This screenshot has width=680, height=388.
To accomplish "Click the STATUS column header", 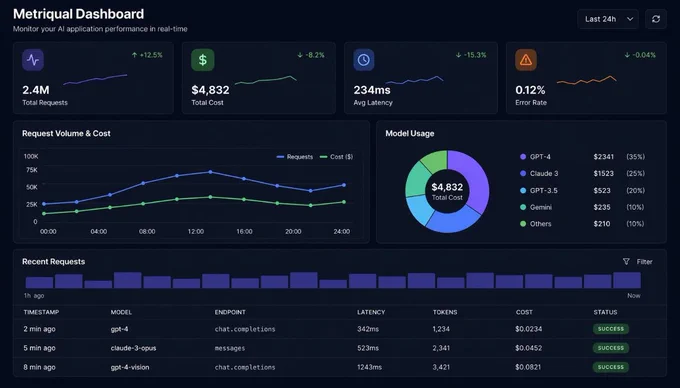I will click(x=605, y=312).
